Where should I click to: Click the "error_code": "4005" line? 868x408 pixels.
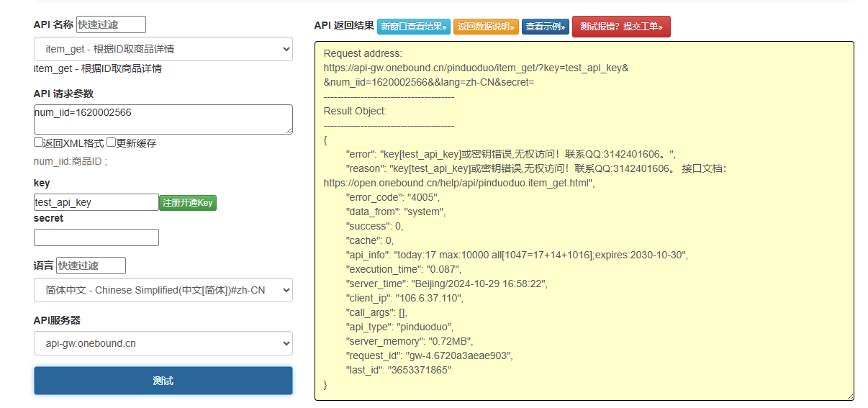pos(392,197)
